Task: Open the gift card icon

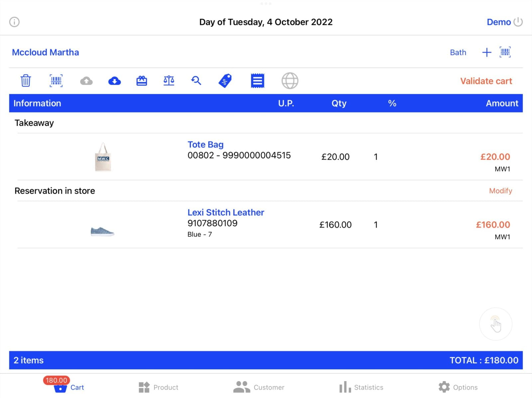Action: 142,81
